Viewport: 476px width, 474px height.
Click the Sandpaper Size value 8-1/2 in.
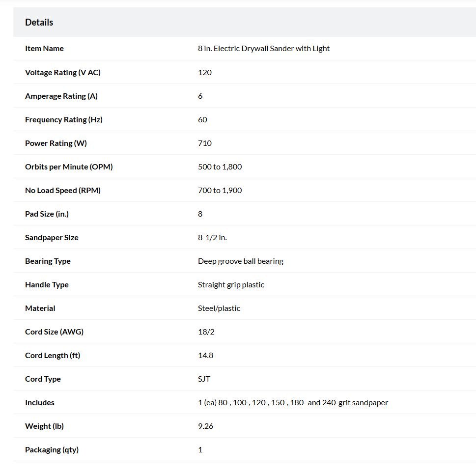(x=212, y=238)
